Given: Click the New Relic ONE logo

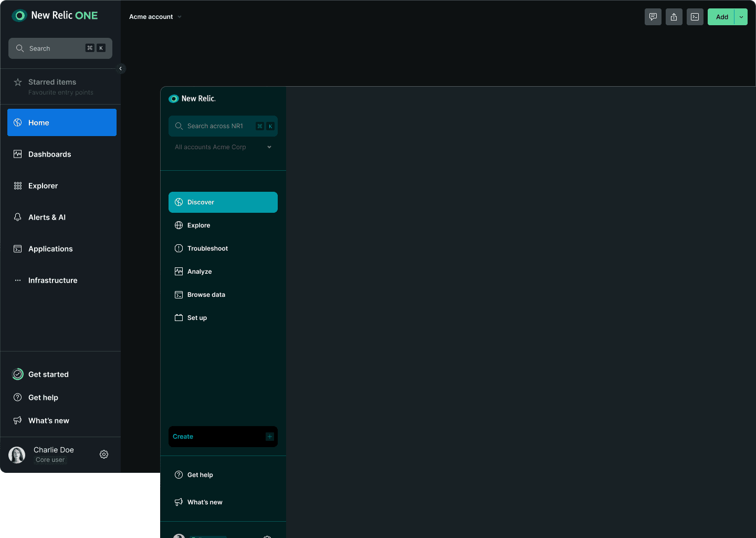Looking at the screenshot, I should 55,15.
